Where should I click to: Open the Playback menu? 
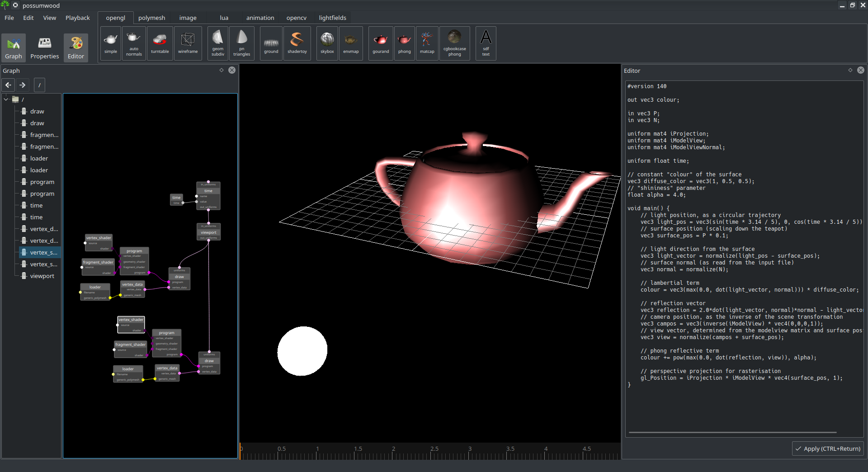[77, 18]
